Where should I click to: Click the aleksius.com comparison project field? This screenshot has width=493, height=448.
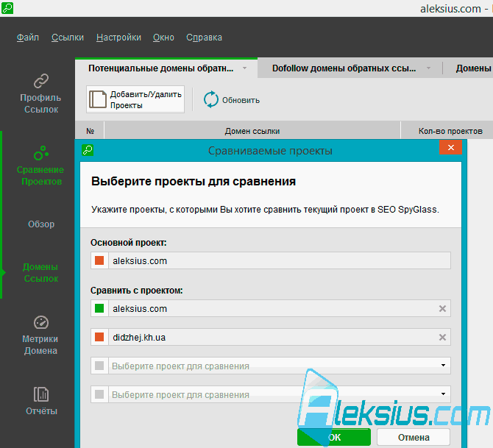(x=271, y=308)
